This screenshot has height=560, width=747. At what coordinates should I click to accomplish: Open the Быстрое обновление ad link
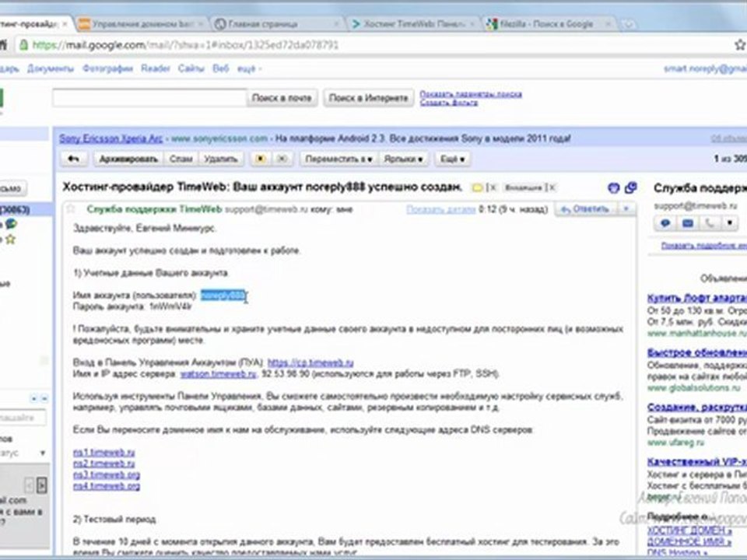click(697, 353)
